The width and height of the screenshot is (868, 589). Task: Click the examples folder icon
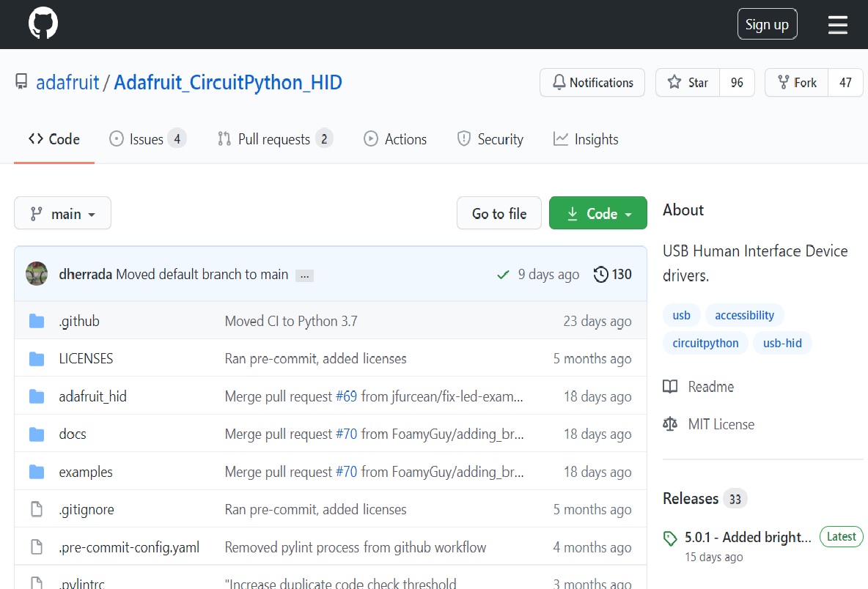click(37, 472)
